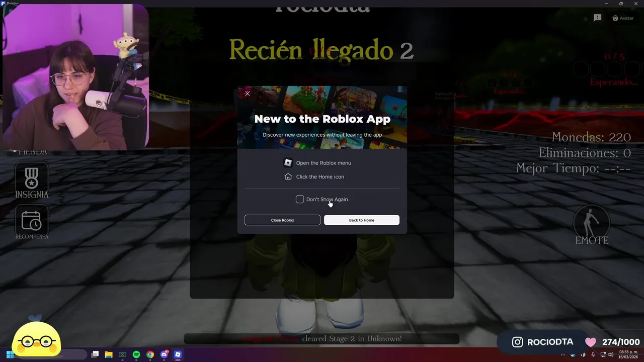Open Spotify from the taskbar
This screenshot has width=644, height=362.
(136, 354)
